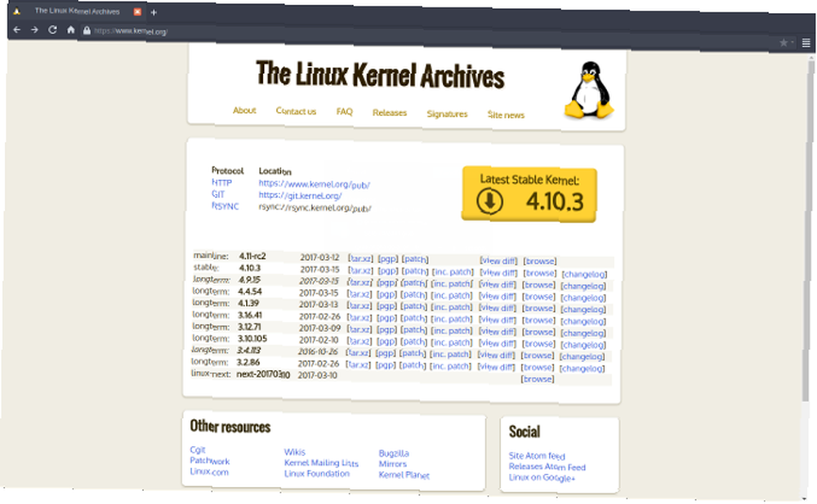Screen dimensions: 817x504
Task: Open changelog for longterm 4.9.15
Action: click(583, 286)
